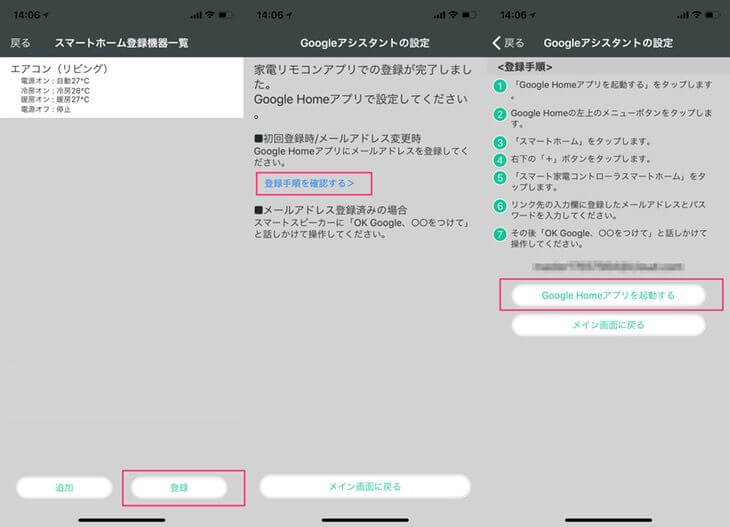
Task: Click the 電源オン：自動27°C line
Action: (x=55, y=81)
